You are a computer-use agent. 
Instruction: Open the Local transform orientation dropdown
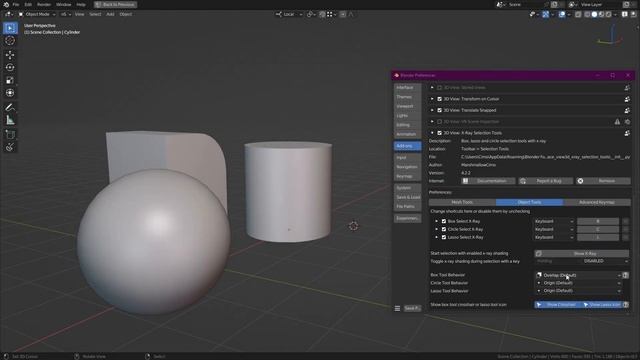[289, 14]
